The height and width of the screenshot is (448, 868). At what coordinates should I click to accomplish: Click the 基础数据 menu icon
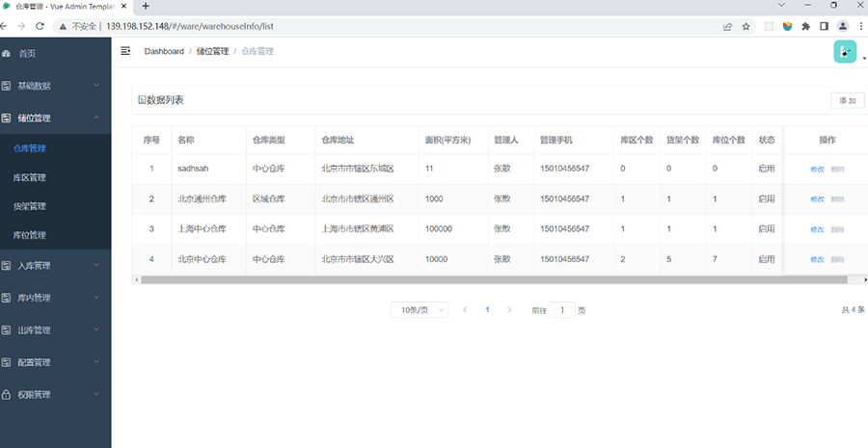[6, 86]
